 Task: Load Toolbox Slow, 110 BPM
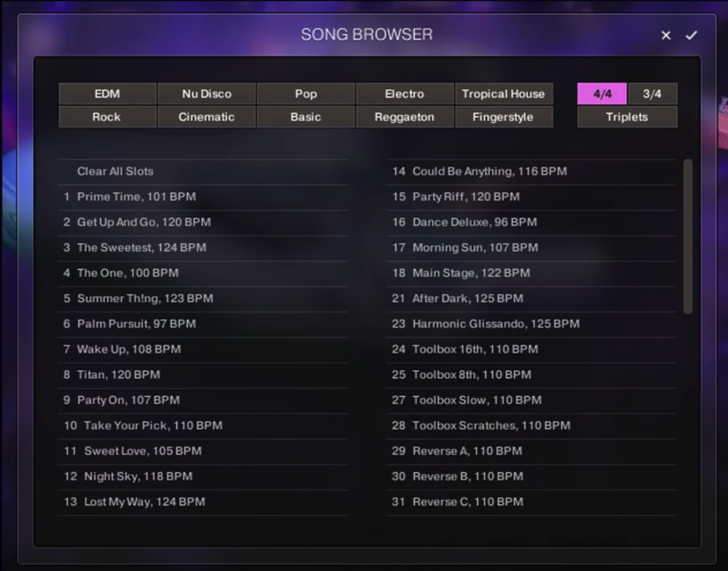pos(531,400)
